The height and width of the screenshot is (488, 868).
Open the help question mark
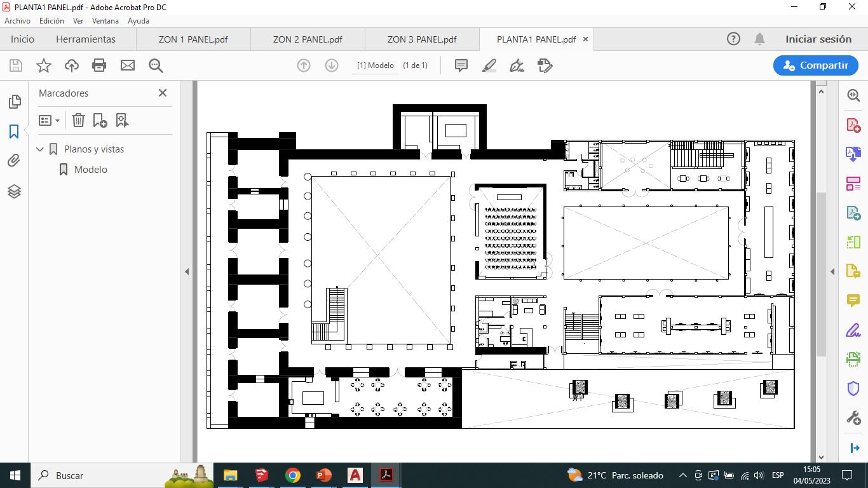click(733, 39)
